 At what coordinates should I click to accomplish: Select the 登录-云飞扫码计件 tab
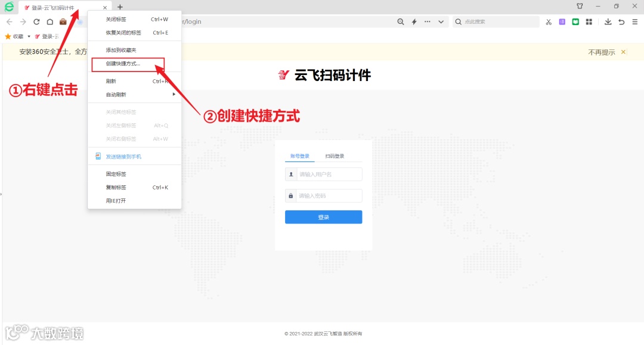point(65,7)
